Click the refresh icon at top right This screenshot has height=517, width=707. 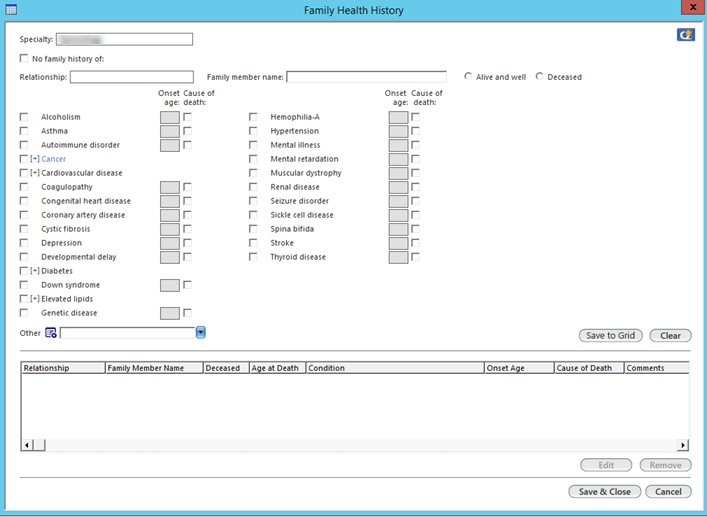click(685, 35)
